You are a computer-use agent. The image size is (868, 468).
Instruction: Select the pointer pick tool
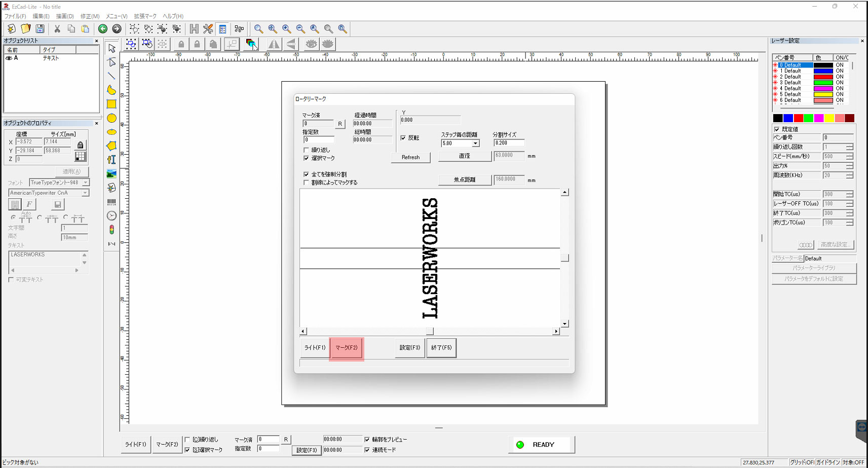click(112, 48)
